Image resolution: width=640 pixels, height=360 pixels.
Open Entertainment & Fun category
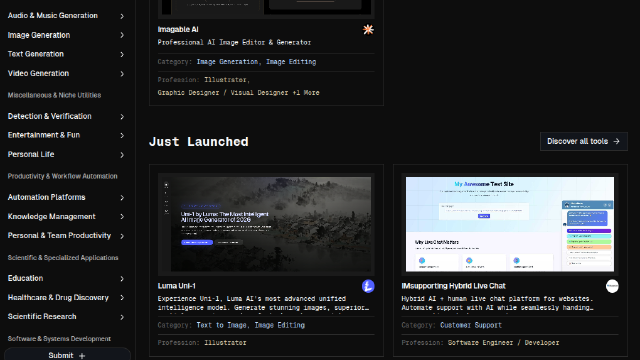[x=44, y=135]
